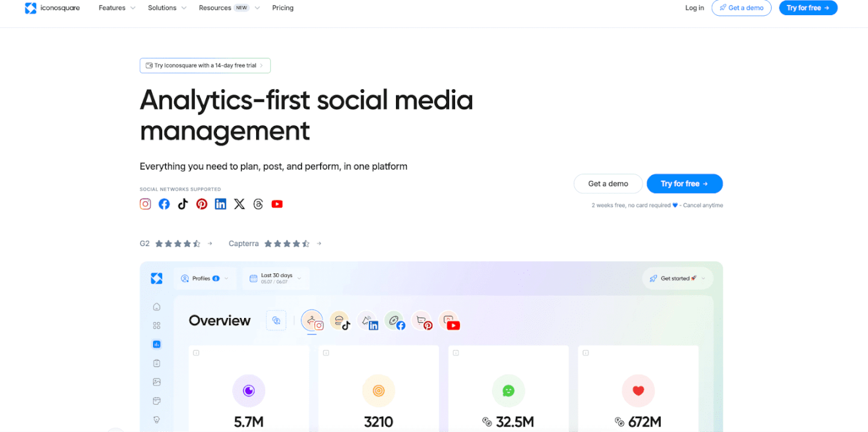Screen dimensions: 868x432
Task: Click the TikTok supported network icon
Action: (x=183, y=204)
